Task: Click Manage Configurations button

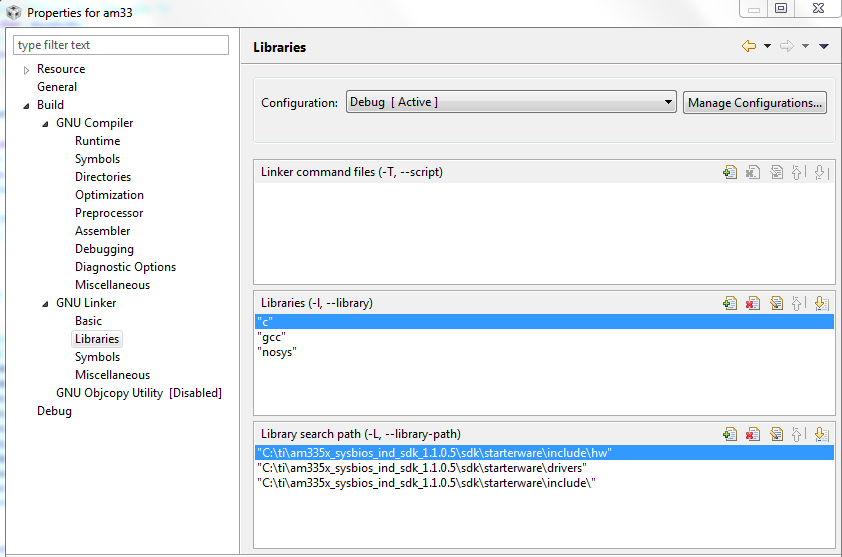Action: [x=754, y=103]
